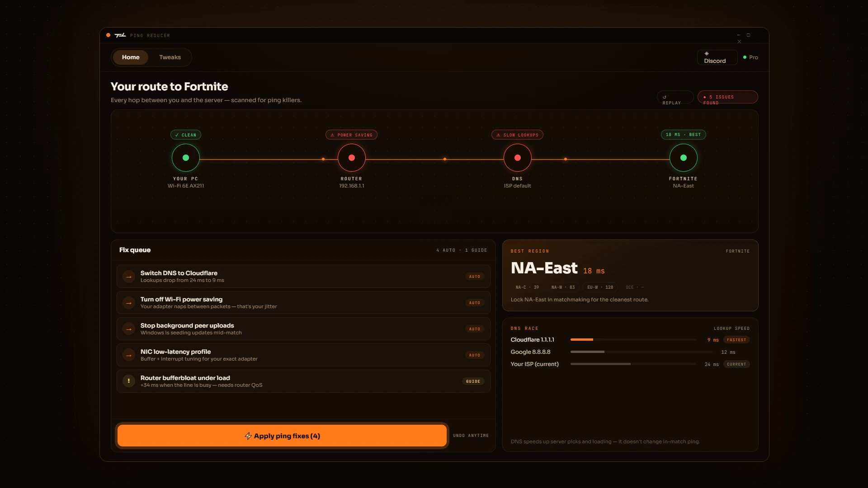The width and height of the screenshot is (868, 488).
Task: Maximize the Ping Reducer window
Action: pyautogui.click(x=749, y=35)
